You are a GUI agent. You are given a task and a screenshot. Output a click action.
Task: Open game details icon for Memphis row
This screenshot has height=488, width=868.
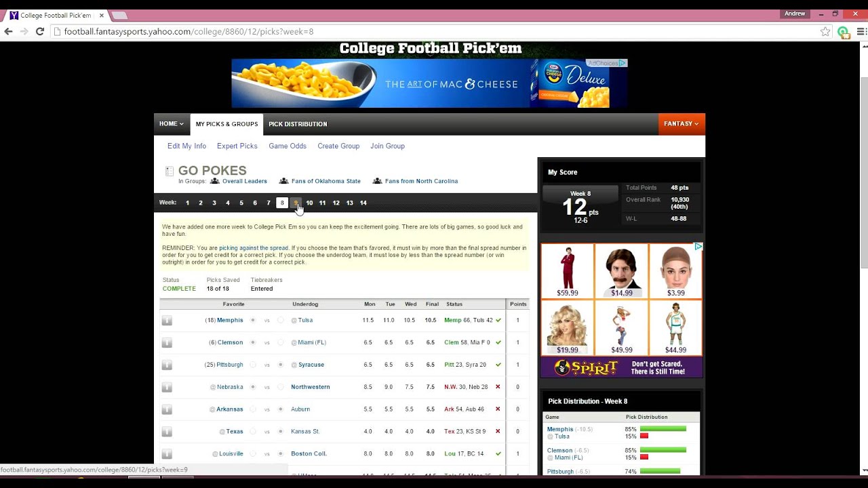tap(167, 321)
